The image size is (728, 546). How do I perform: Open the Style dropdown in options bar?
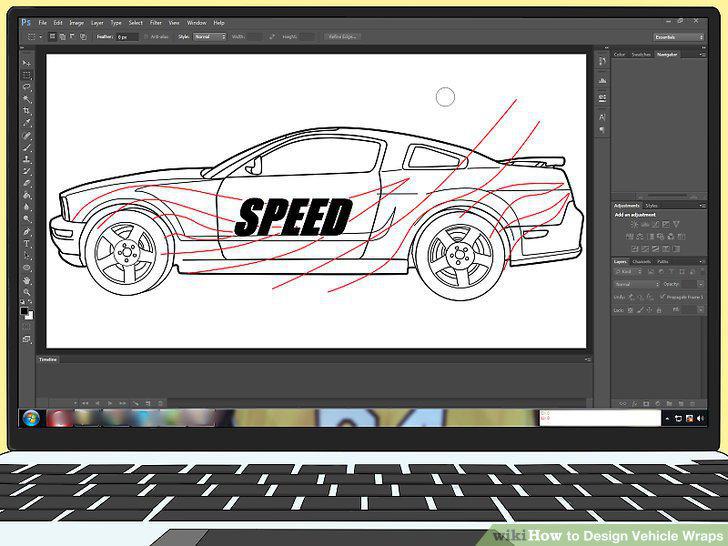click(x=209, y=36)
